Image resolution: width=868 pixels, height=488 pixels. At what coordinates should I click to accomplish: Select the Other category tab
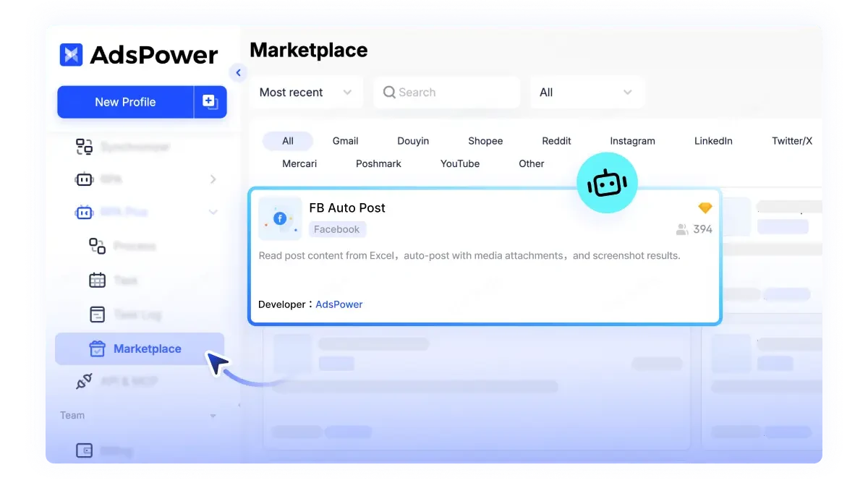pyautogui.click(x=532, y=163)
